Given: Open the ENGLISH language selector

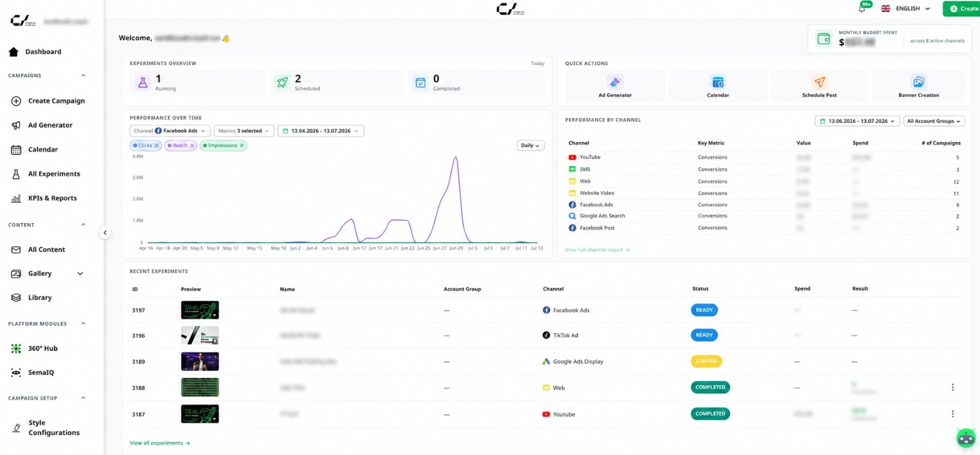Looking at the screenshot, I should click(906, 9).
